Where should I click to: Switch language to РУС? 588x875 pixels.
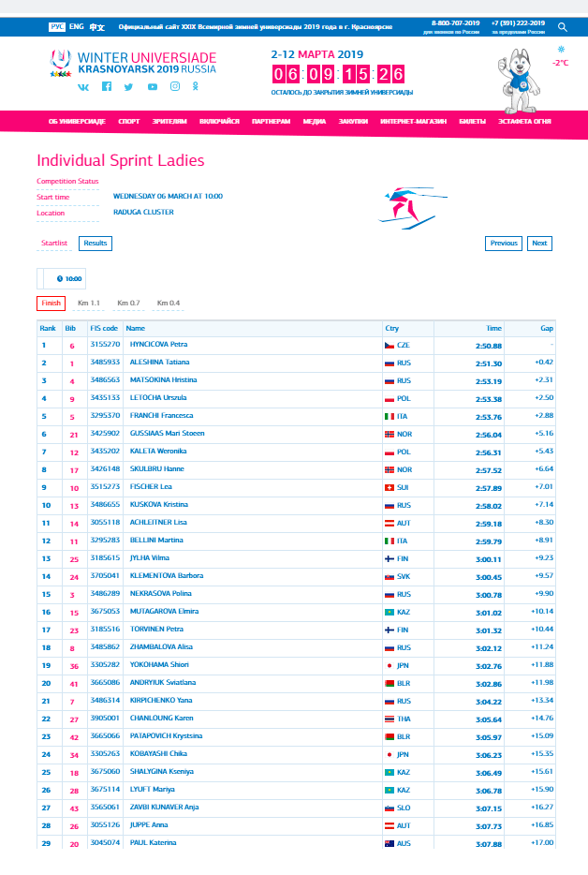pos(57,27)
